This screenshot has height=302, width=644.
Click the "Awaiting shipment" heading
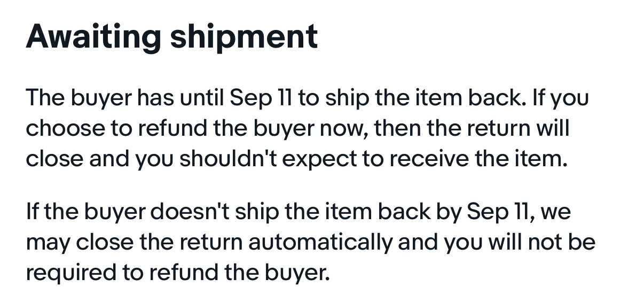[x=171, y=36]
